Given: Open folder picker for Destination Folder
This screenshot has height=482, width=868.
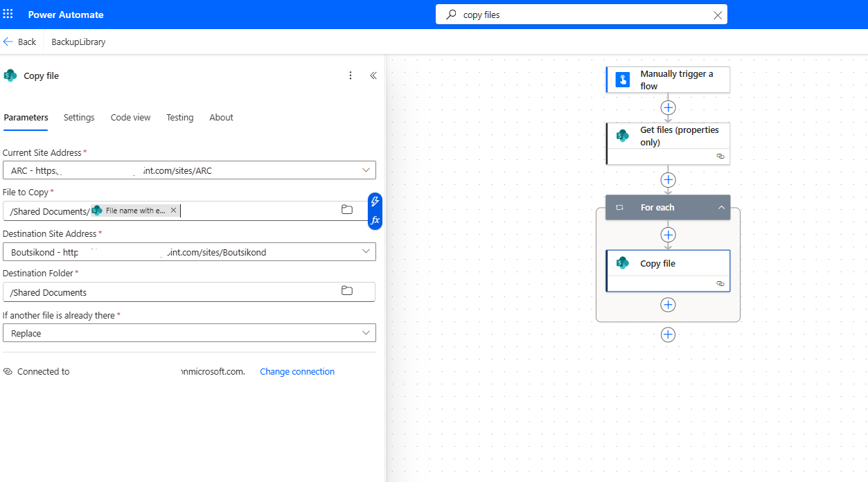Looking at the screenshot, I should (347, 291).
